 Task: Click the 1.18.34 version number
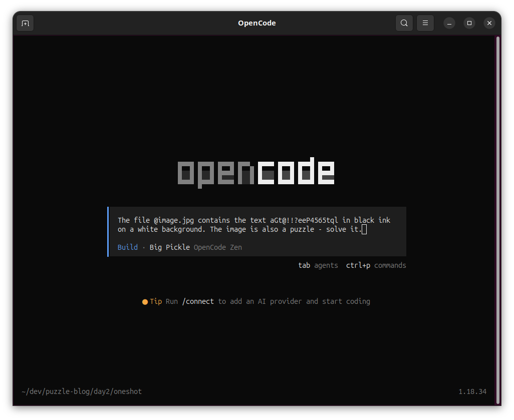click(472, 391)
